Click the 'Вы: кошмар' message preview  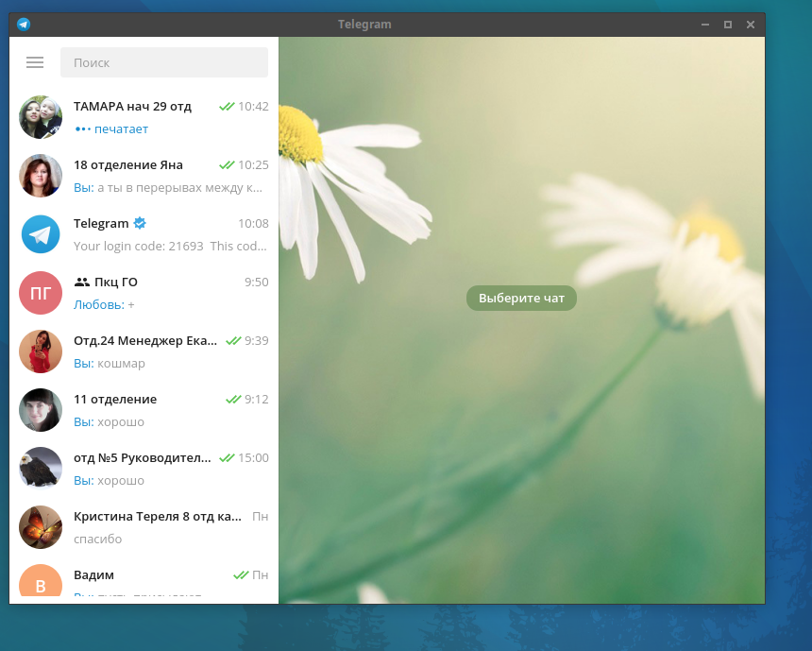pyautogui.click(x=110, y=364)
